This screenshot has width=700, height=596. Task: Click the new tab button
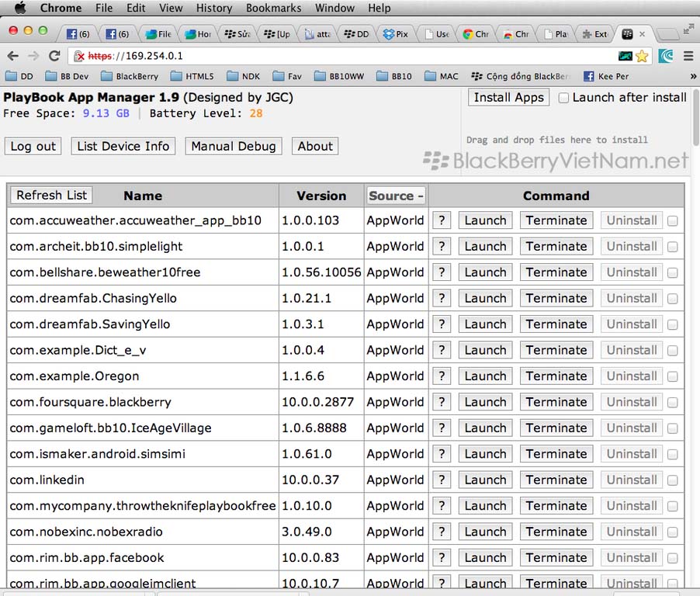click(x=668, y=34)
